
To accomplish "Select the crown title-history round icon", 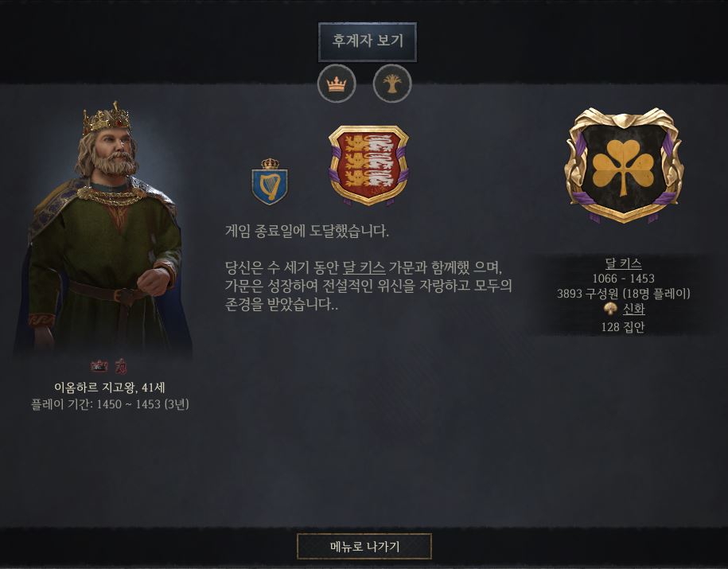I will coord(337,84).
